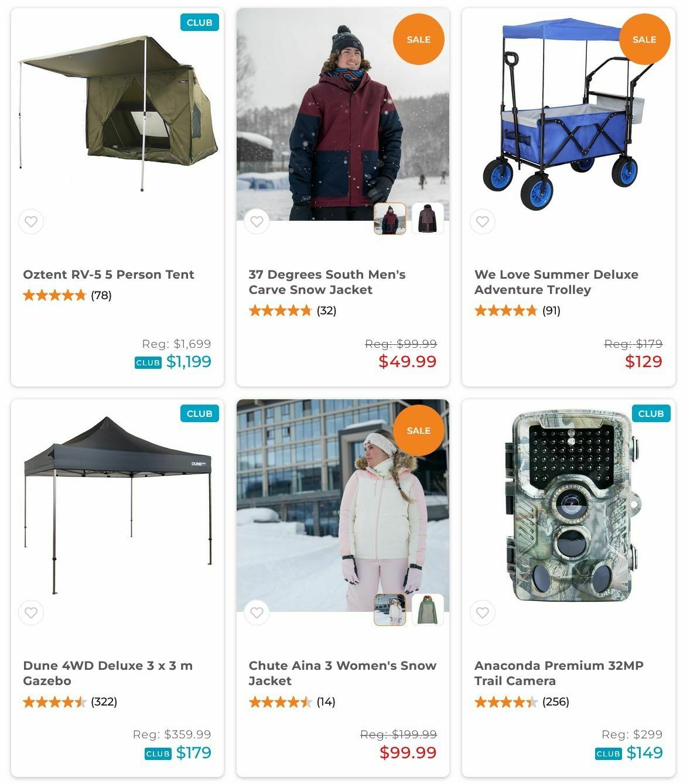Save Trail Camera with heart icon
Viewport: 690px width, 784px height.
(483, 613)
